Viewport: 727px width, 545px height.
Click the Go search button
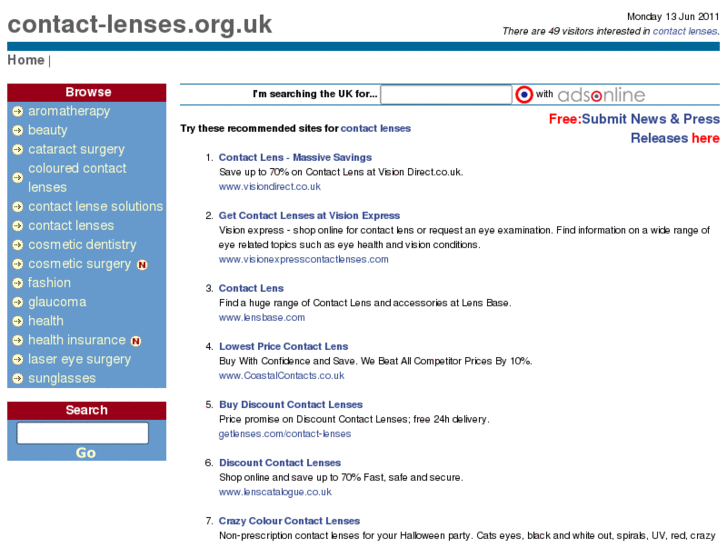tap(86, 453)
